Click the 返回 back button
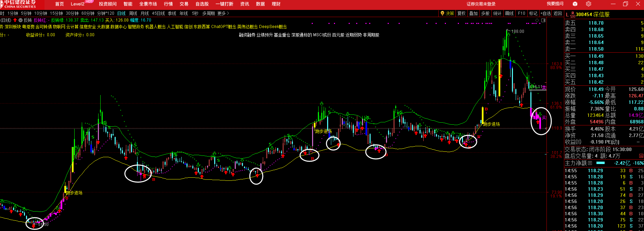This screenshot has width=644, height=231. coord(558,13)
